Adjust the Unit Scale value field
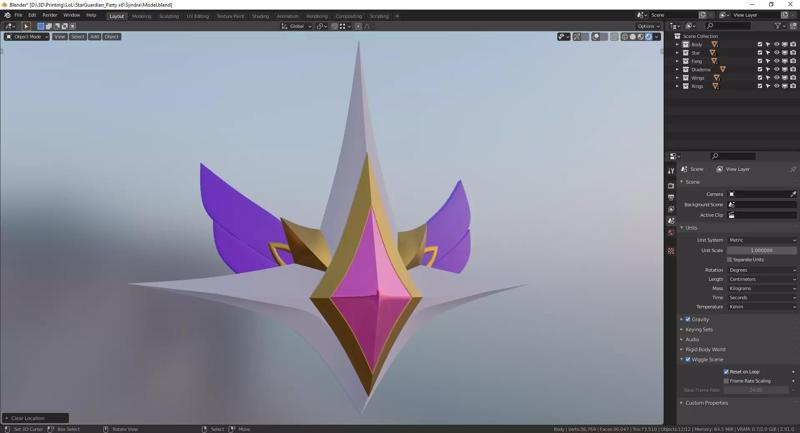The height and width of the screenshot is (433, 800). (762, 250)
